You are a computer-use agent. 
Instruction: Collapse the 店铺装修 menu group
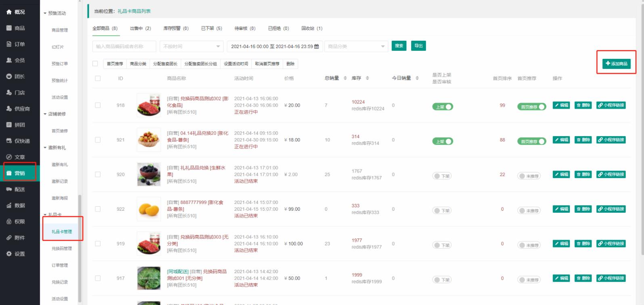click(x=55, y=114)
